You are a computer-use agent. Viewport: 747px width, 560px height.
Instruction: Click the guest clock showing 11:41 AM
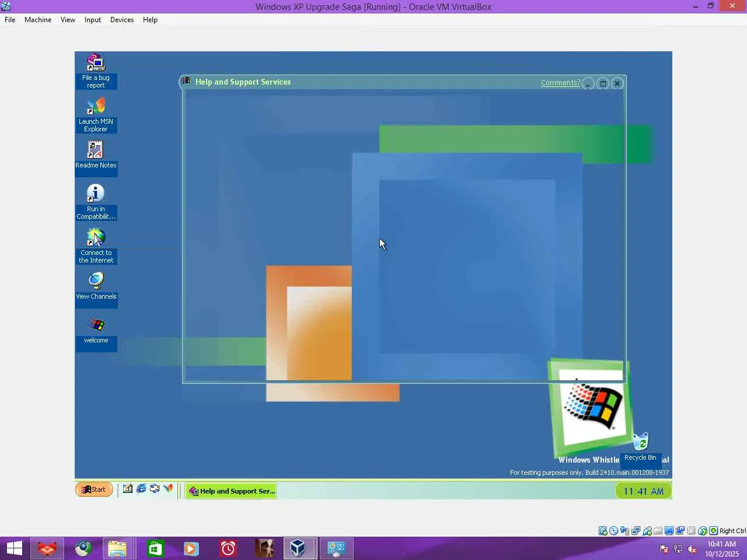(x=644, y=491)
